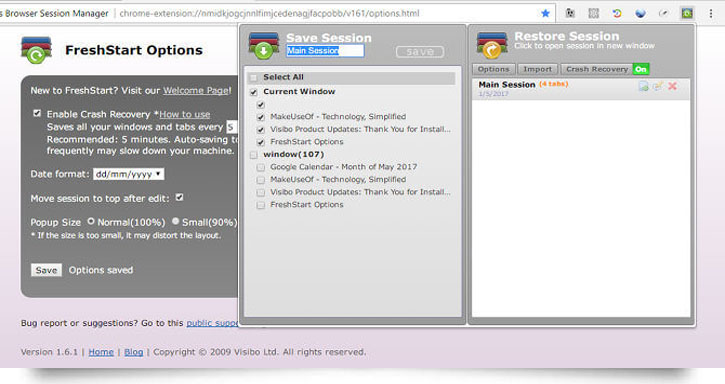Edit Main Session with the pencil icon

tap(657, 86)
